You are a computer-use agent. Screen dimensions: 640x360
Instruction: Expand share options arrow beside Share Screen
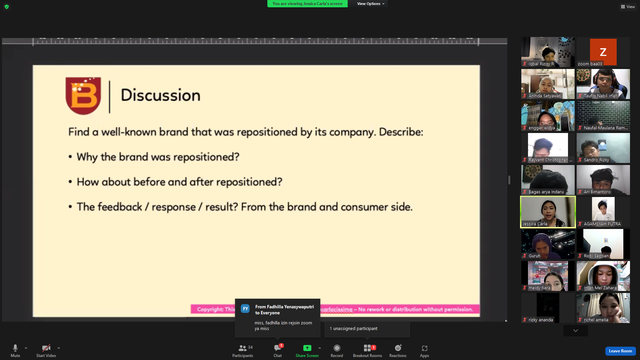(x=319, y=348)
